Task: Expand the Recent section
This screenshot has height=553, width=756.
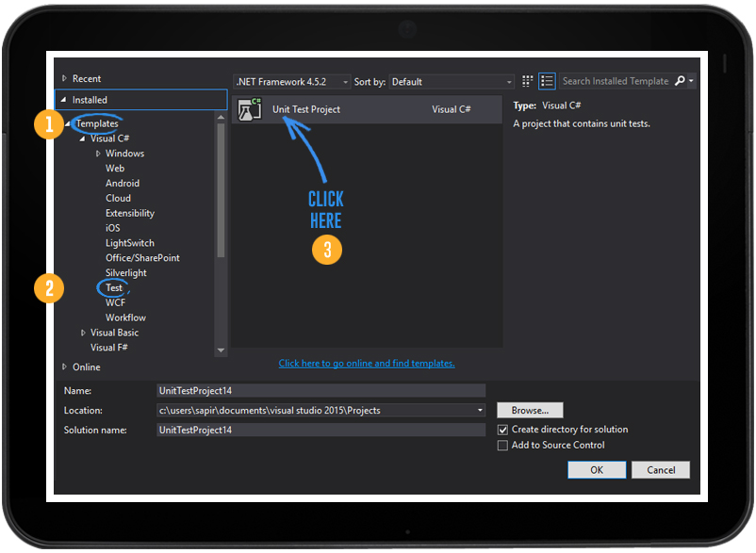Action: pos(64,78)
